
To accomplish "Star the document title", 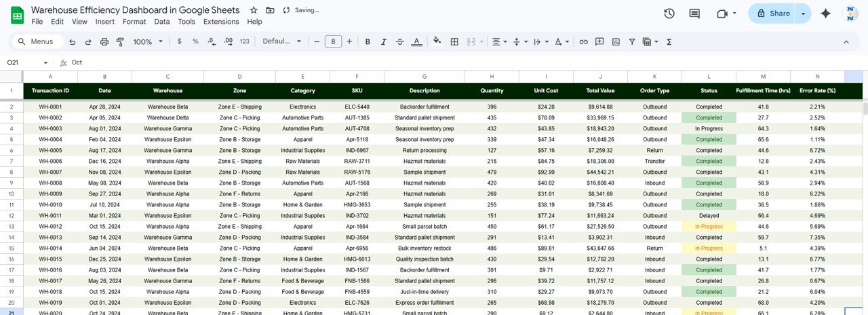I will click(254, 10).
